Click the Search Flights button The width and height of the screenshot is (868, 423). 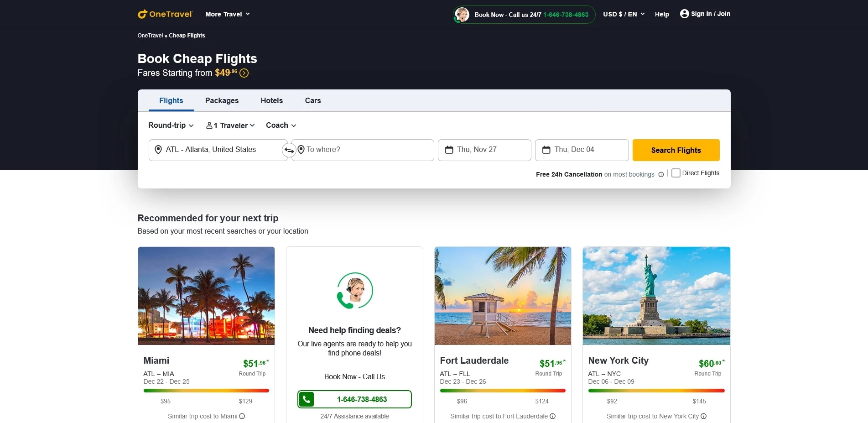676,150
